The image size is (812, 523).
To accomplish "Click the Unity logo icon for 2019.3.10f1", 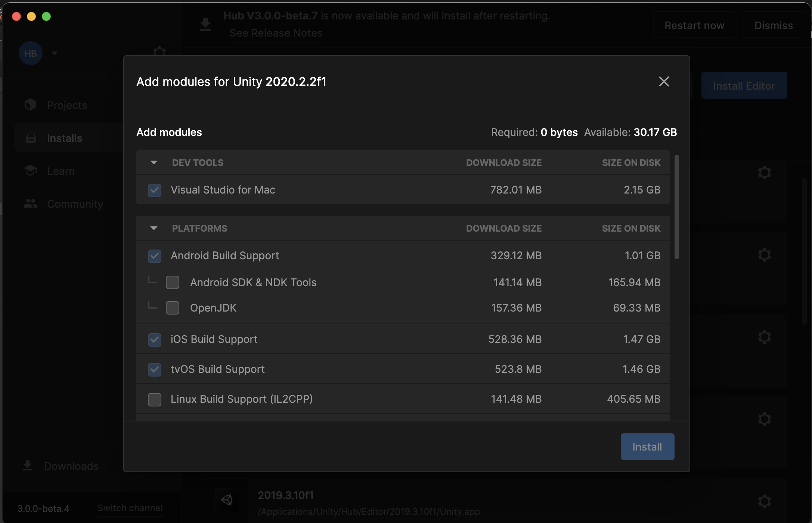I will pos(227,500).
